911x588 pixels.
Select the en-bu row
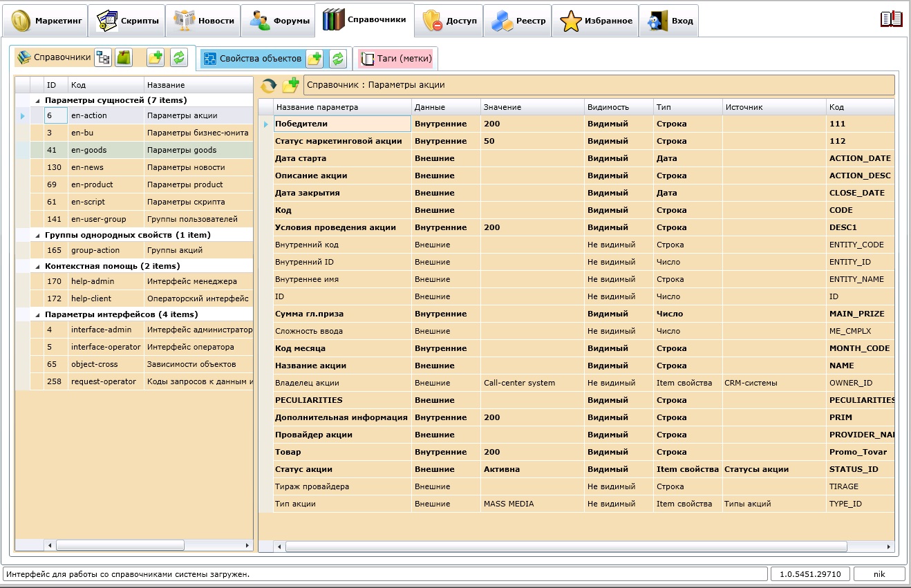click(x=134, y=133)
